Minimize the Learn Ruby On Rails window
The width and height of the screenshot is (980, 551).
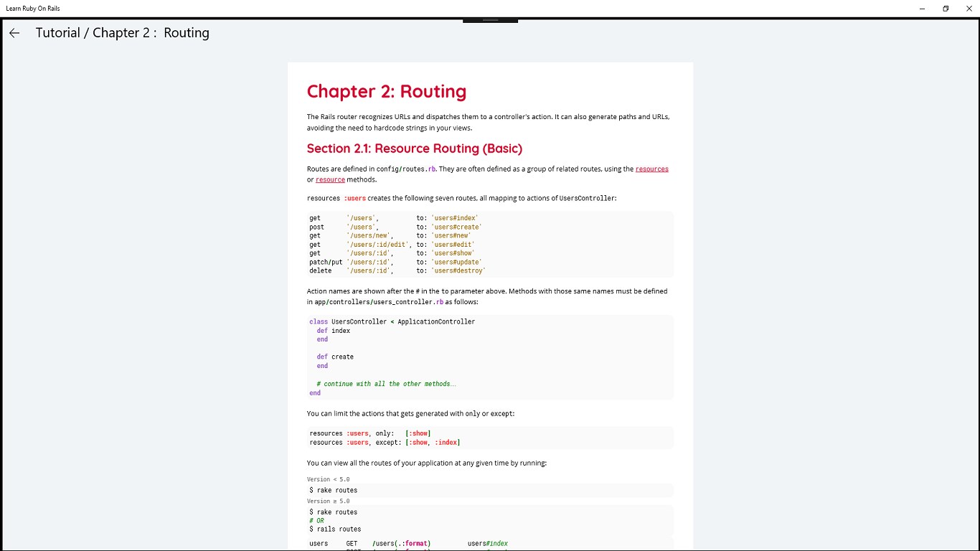[x=922, y=9]
